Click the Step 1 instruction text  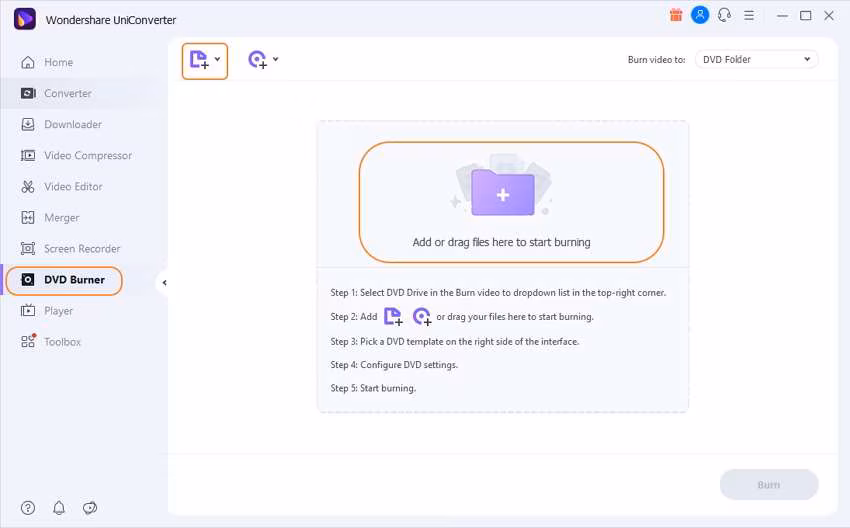[x=498, y=293]
